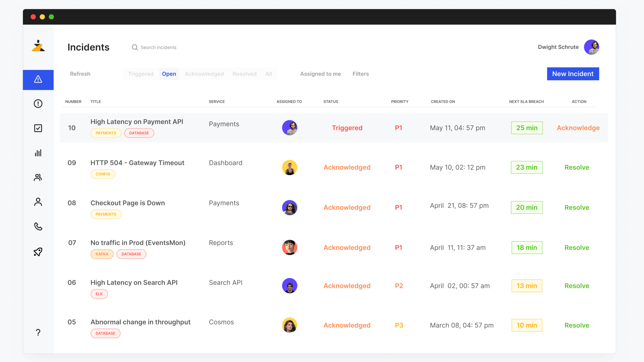Click the phone on-call sidebar icon
The height and width of the screenshot is (362, 644).
tap(38, 226)
